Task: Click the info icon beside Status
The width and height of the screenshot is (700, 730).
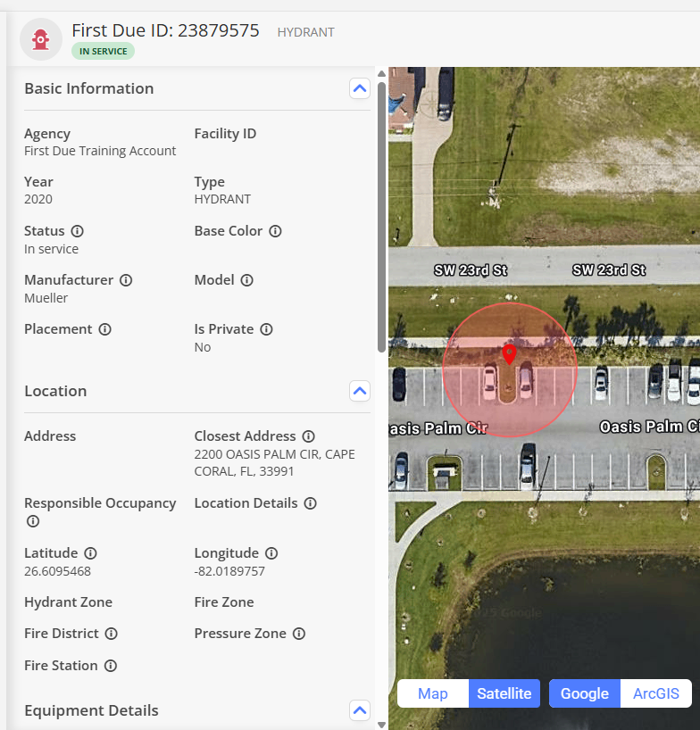Action: (x=78, y=231)
